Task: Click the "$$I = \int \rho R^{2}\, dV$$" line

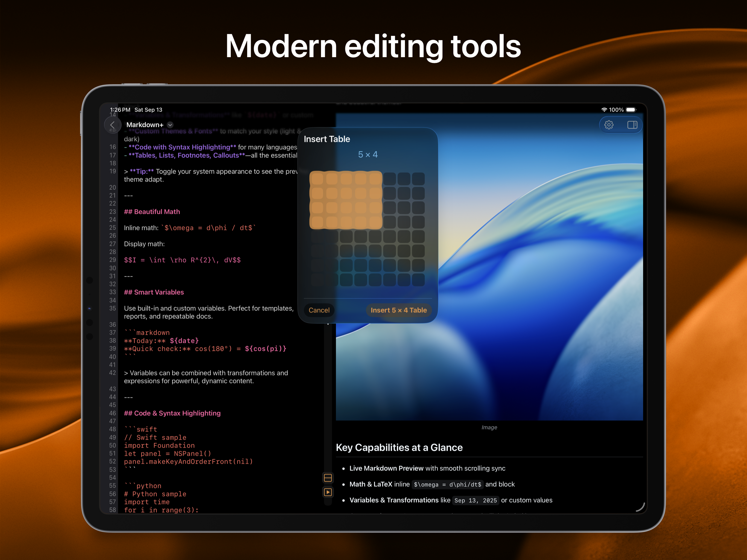Action: 182,260
